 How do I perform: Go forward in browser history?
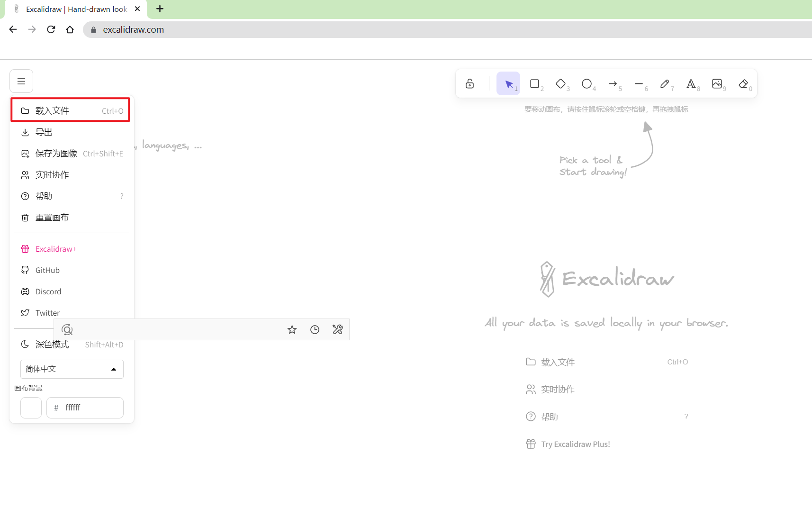(32, 29)
